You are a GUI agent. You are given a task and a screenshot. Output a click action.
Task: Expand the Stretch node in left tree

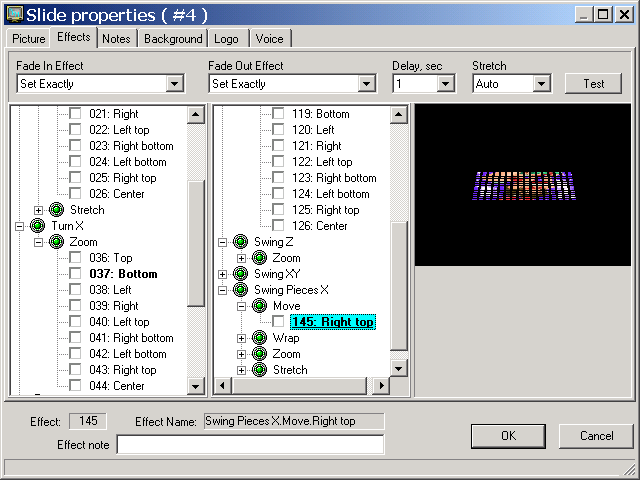pos(38,210)
